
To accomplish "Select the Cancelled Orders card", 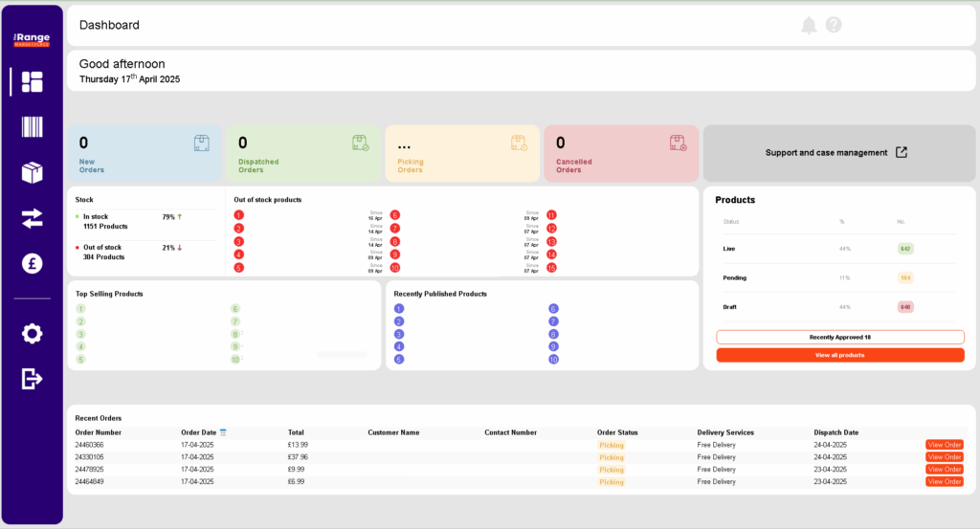I will point(621,153).
